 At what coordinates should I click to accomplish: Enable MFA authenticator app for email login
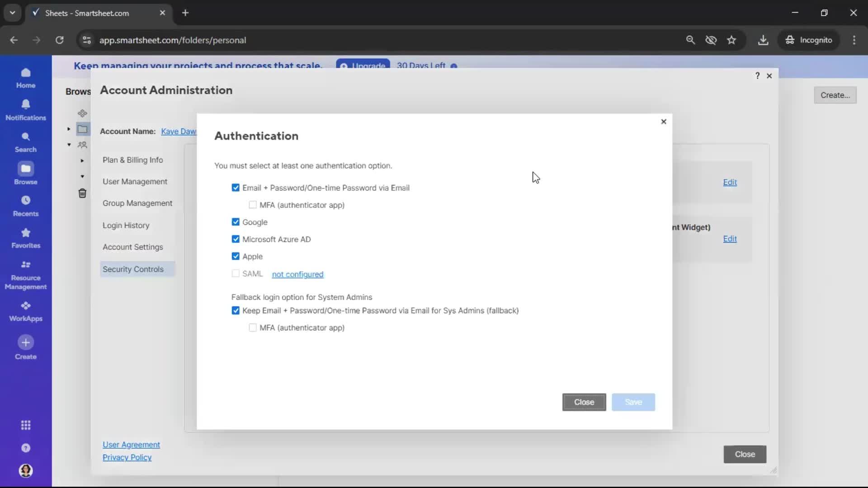253,205
